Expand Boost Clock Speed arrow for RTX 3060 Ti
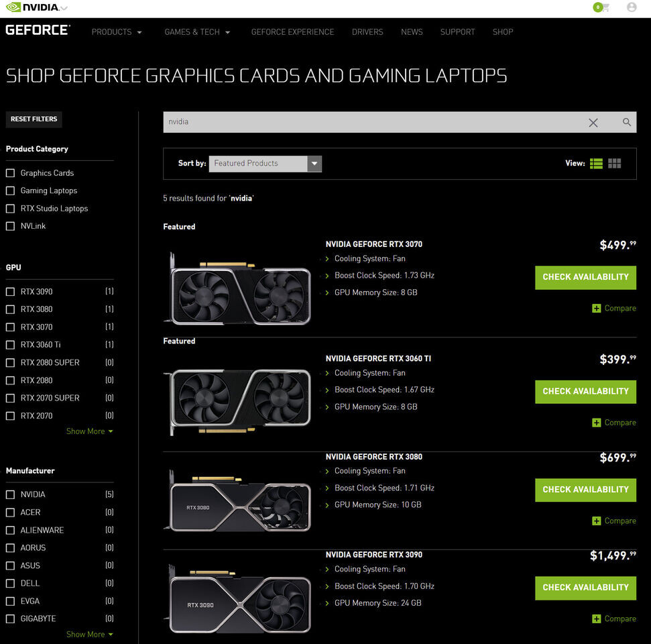This screenshot has height=644, width=651. point(327,390)
